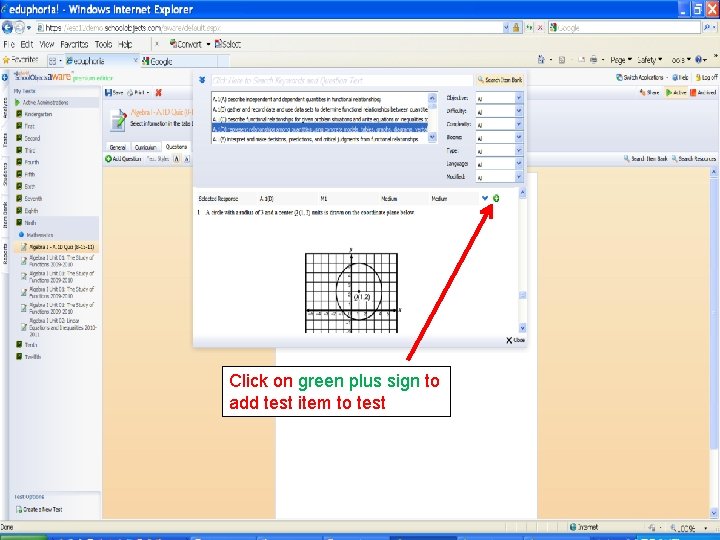This screenshot has width=720, height=540.
Task: Select 'describe independent and dependent quantities' objective
Action: coord(320,99)
